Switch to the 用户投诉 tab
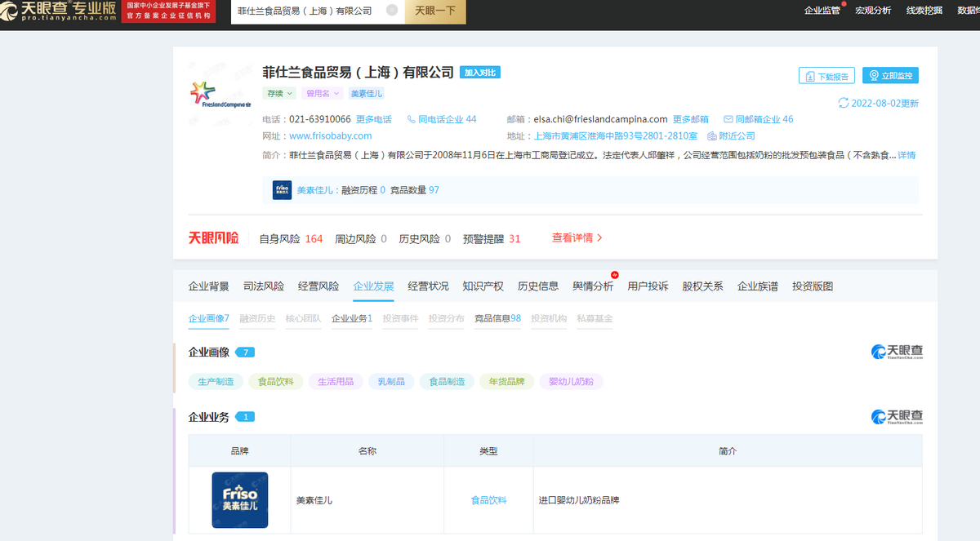The height and width of the screenshot is (541, 980). pos(648,286)
